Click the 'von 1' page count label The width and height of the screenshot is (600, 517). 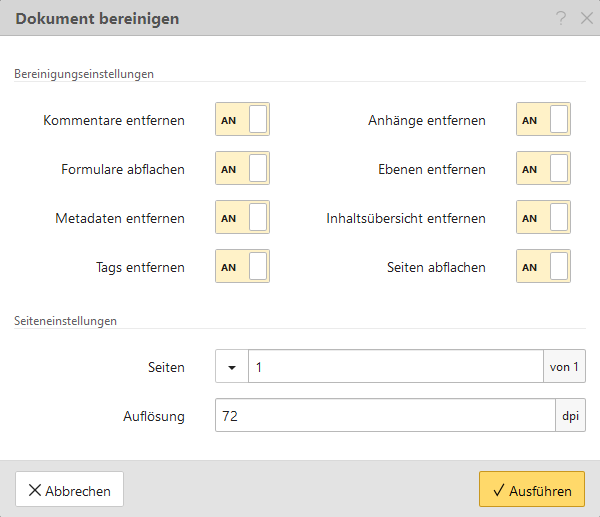(564, 367)
